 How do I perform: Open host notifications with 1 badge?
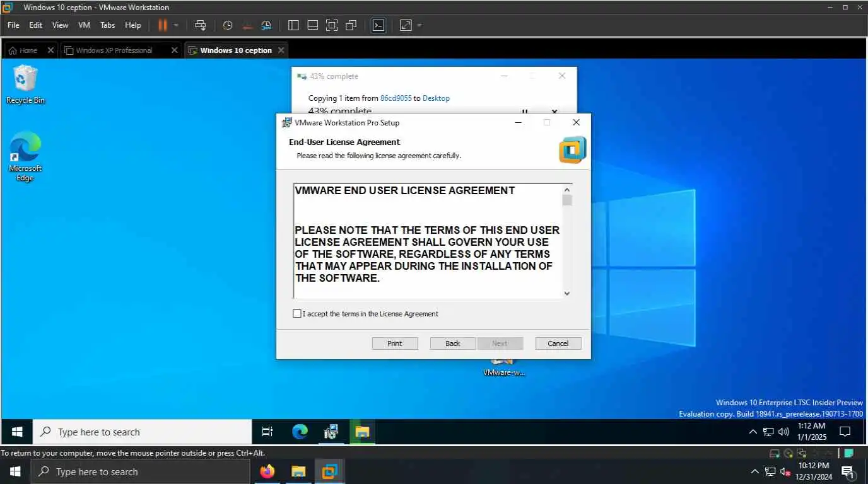(848, 471)
